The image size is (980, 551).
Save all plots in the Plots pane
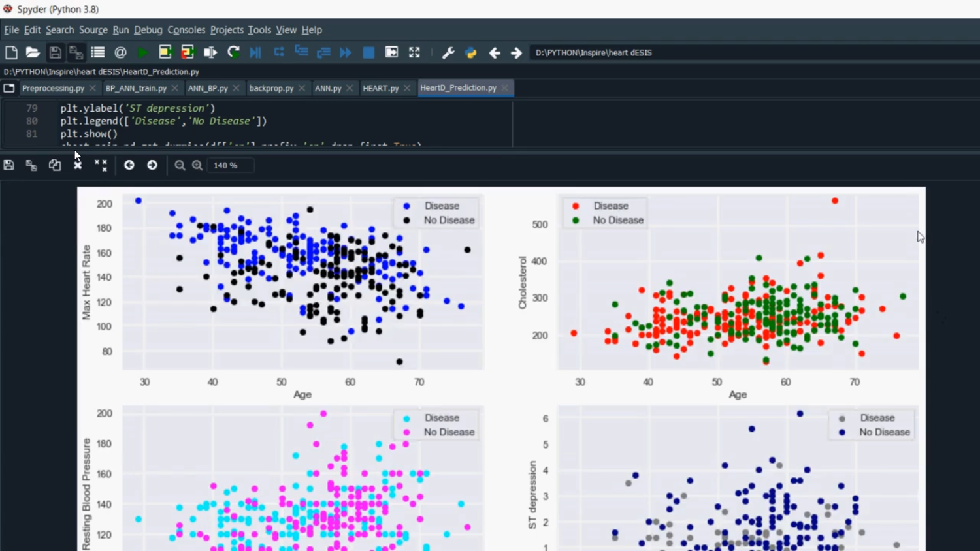click(x=31, y=165)
